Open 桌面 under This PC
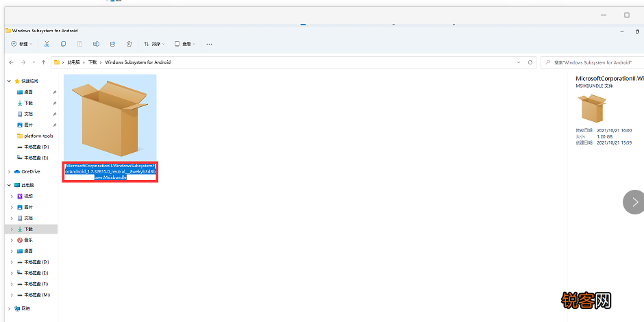Viewport: 644px width, 322px height. pyautogui.click(x=28, y=251)
